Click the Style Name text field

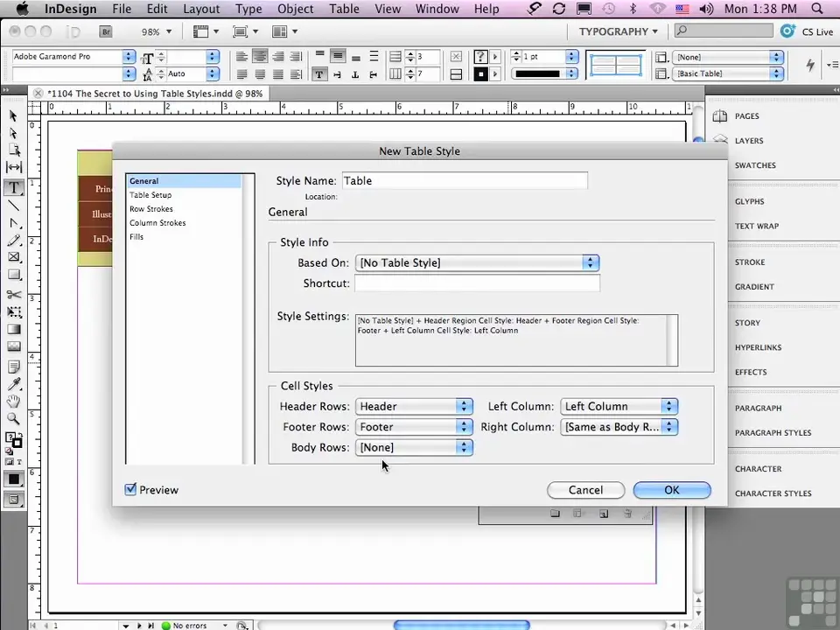(465, 180)
